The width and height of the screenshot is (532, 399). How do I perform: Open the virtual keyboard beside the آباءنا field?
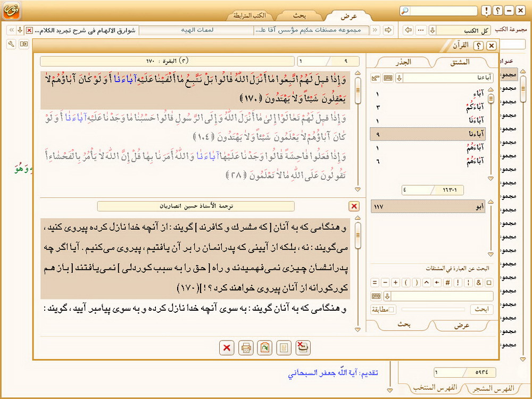pyautogui.click(x=388, y=78)
